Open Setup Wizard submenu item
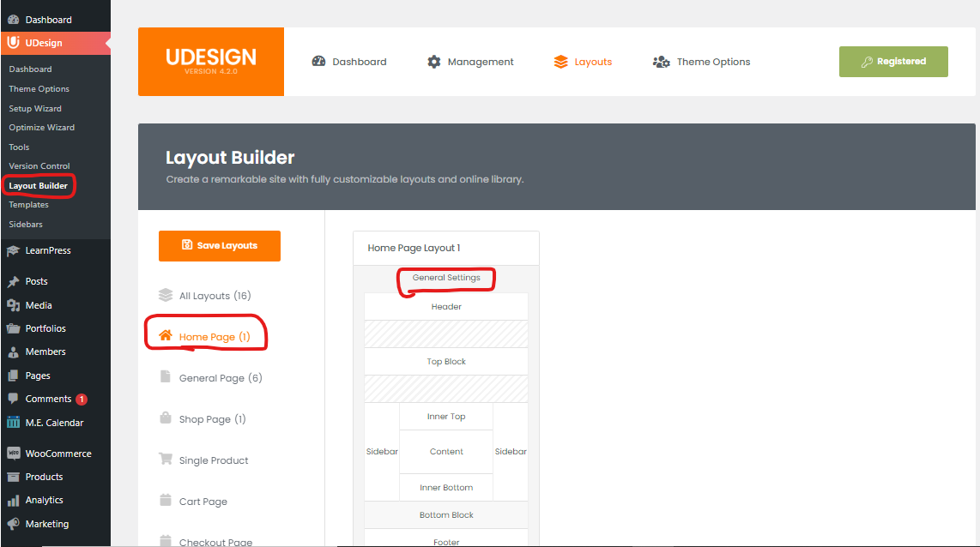Viewport: 980px width, 547px height. (35, 108)
